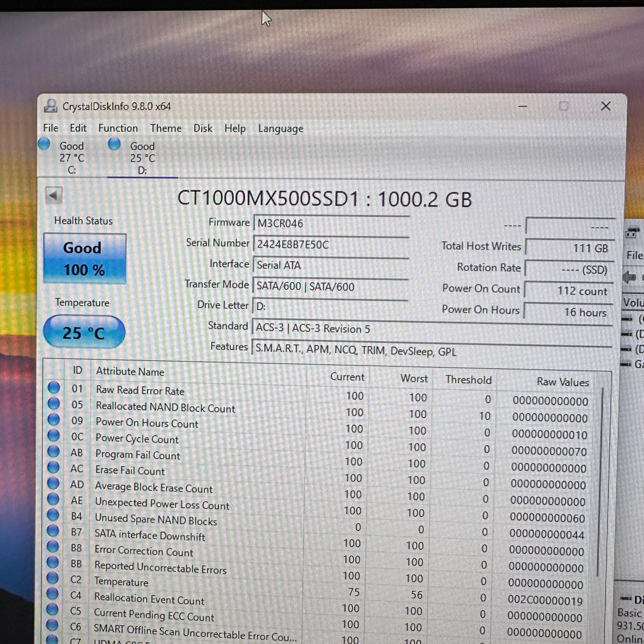
Task: Click the status dot for Power On Hours Count
Action: 54,419
